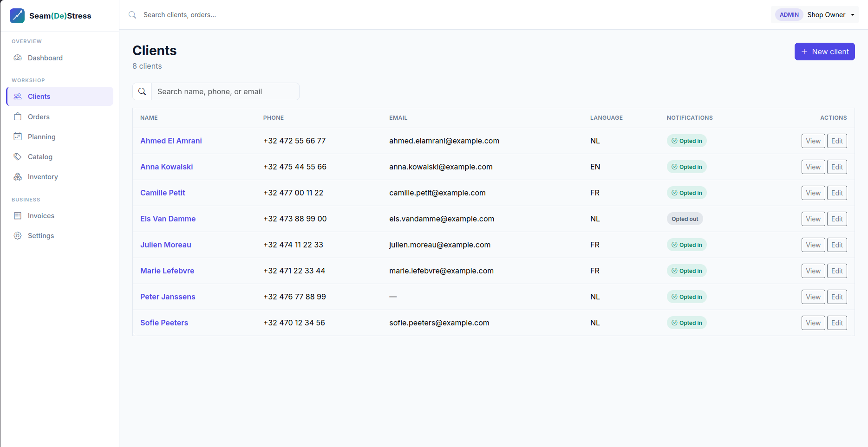Click the ADMIN role badge
This screenshot has height=447, width=868.
pos(789,15)
